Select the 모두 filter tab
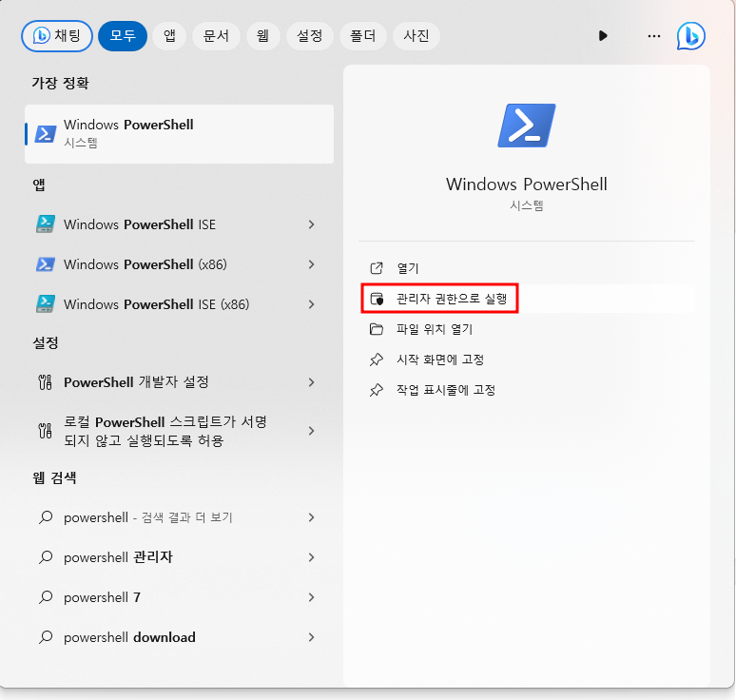The image size is (736, 700). [123, 36]
